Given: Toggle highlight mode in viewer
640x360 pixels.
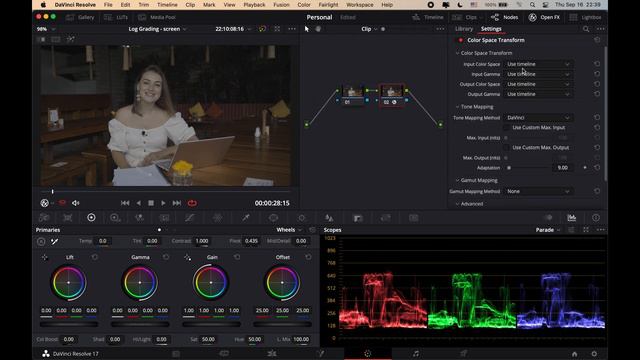Looking at the screenshot, I should point(70,39).
